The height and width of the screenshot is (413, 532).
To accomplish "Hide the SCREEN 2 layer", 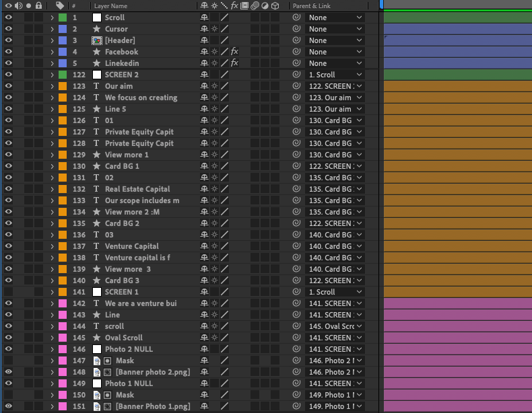I will (8, 75).
